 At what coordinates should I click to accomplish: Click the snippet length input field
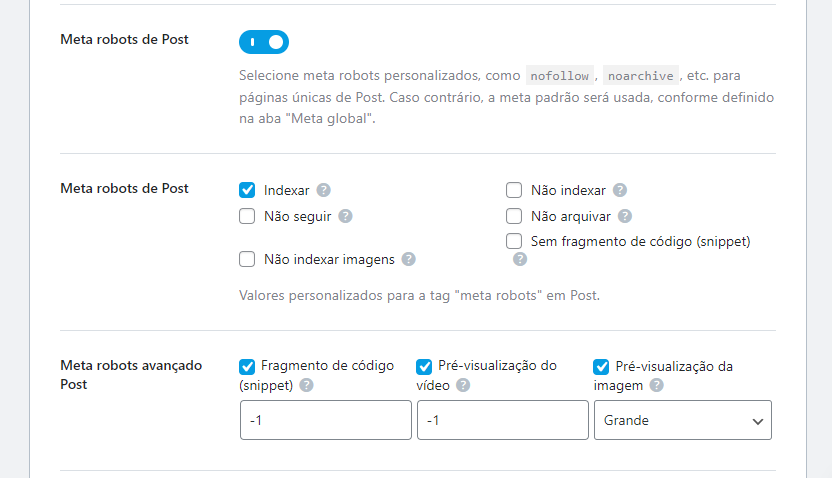[325, 420]
